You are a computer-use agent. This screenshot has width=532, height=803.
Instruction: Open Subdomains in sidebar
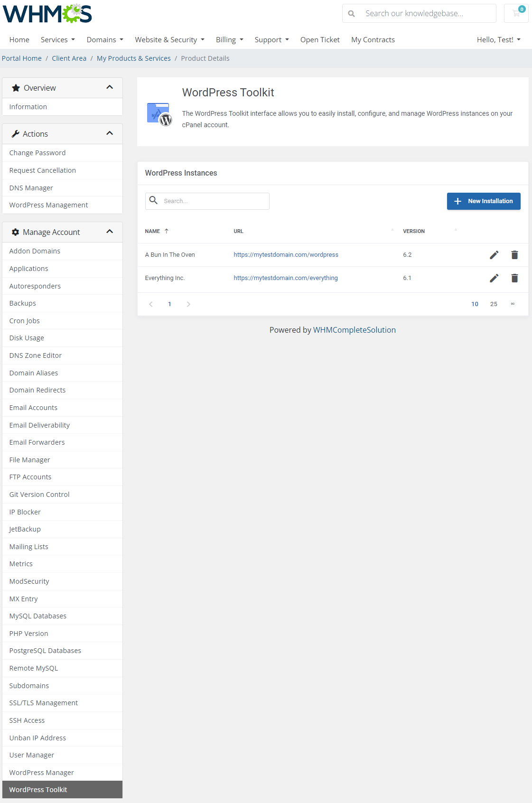click(62, 686)
